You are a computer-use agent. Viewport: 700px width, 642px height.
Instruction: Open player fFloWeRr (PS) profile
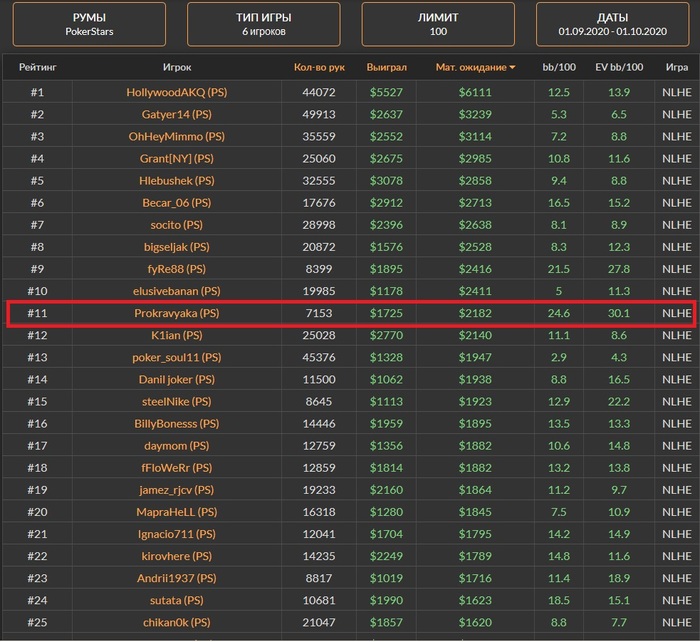point(177,468)
